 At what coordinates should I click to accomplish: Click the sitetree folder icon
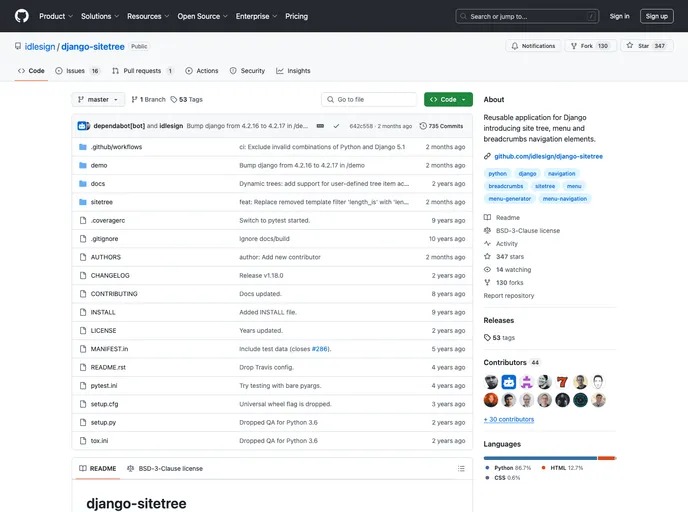coord(82,202)
